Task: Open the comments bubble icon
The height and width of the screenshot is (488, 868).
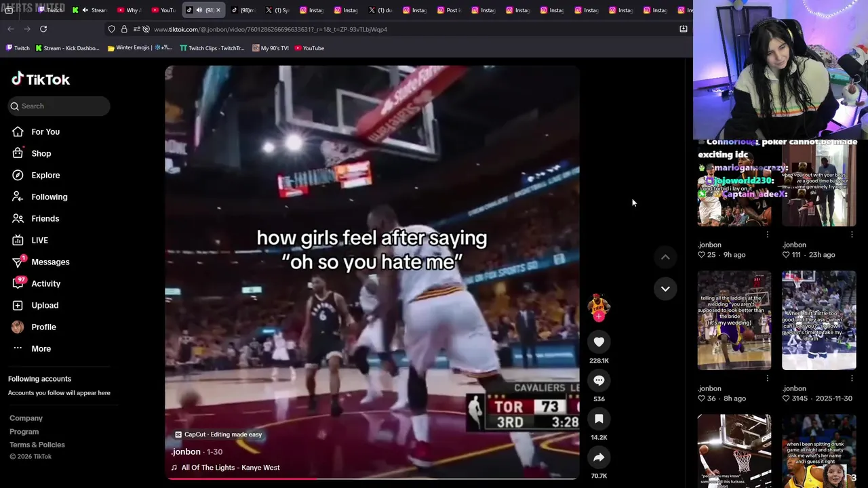Action: coord(599,381)
